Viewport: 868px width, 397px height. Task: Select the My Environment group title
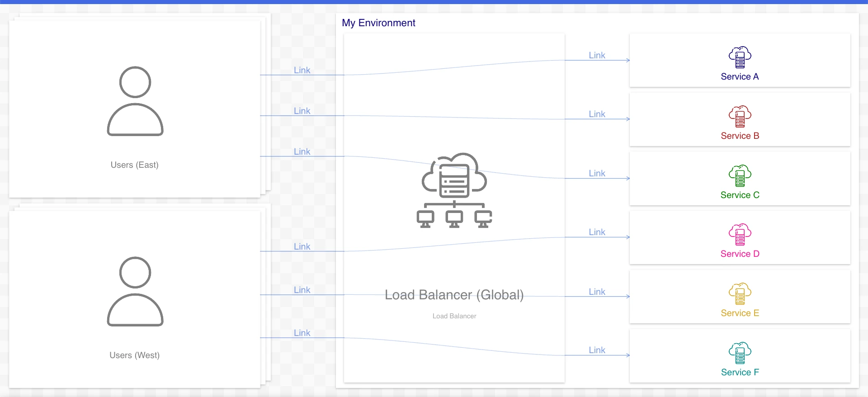378,23
